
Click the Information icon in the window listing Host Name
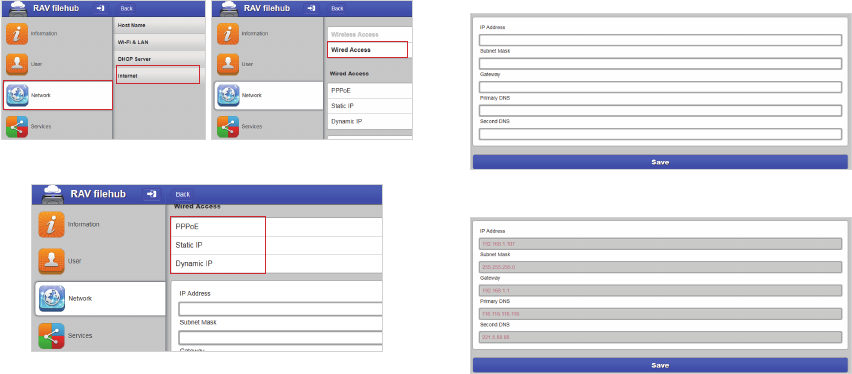16,34
